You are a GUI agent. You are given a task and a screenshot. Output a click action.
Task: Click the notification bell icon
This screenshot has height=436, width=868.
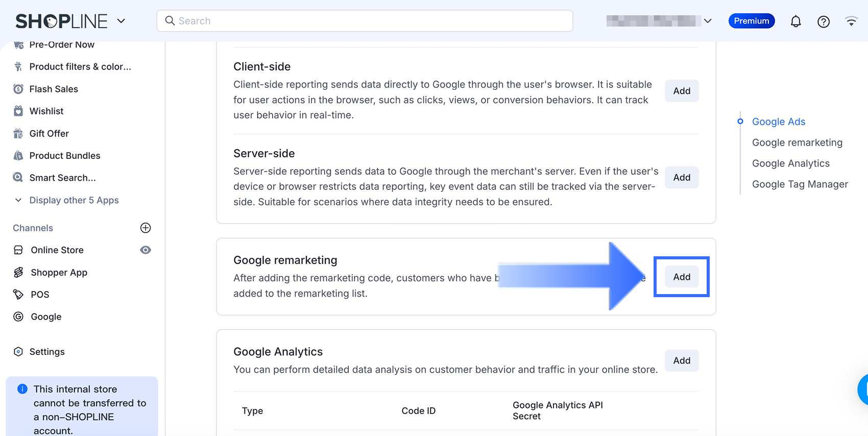click(795, 21)
